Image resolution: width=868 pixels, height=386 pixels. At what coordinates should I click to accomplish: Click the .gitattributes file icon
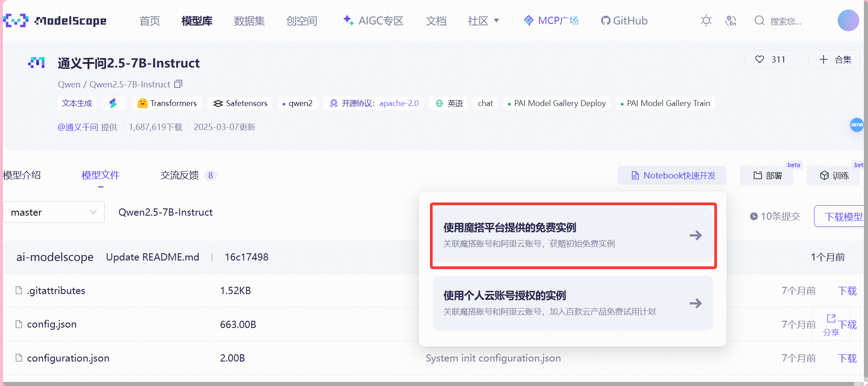point(19,290)
